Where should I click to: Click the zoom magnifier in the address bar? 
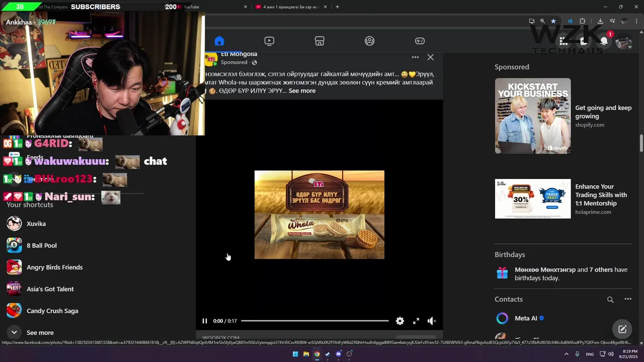coord(542,21)
